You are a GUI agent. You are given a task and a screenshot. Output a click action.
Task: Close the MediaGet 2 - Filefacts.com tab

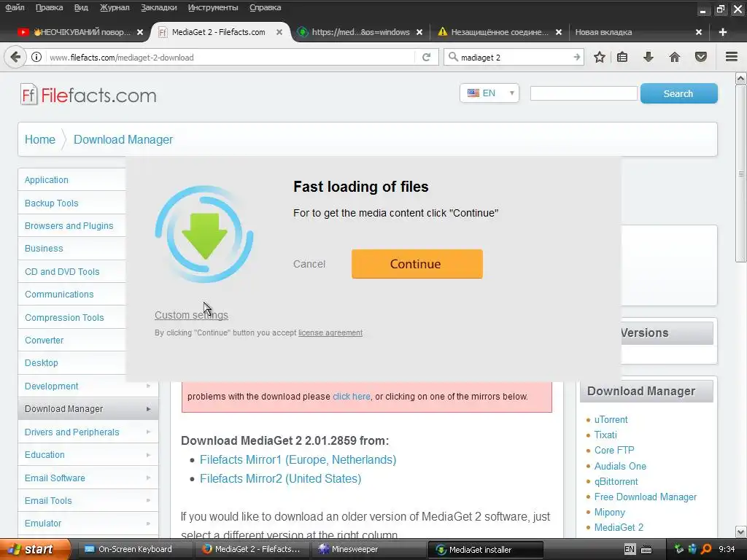point(279,32)
